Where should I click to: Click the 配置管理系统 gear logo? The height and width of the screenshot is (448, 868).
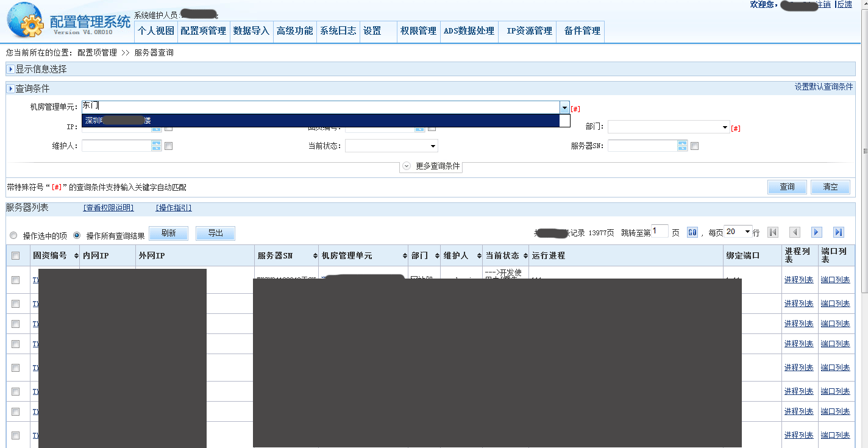pyautogui.click(x=26, y=21)
